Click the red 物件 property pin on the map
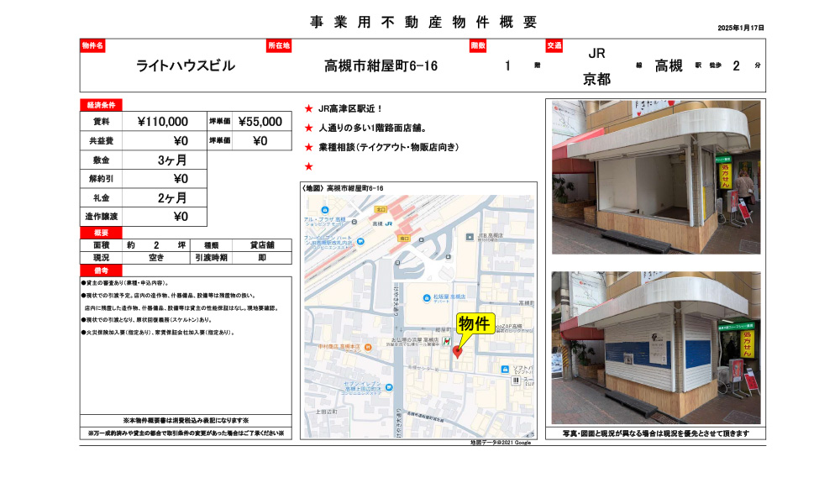The width and height of the screenshot is (840, 504). click(x=459, y=350)
